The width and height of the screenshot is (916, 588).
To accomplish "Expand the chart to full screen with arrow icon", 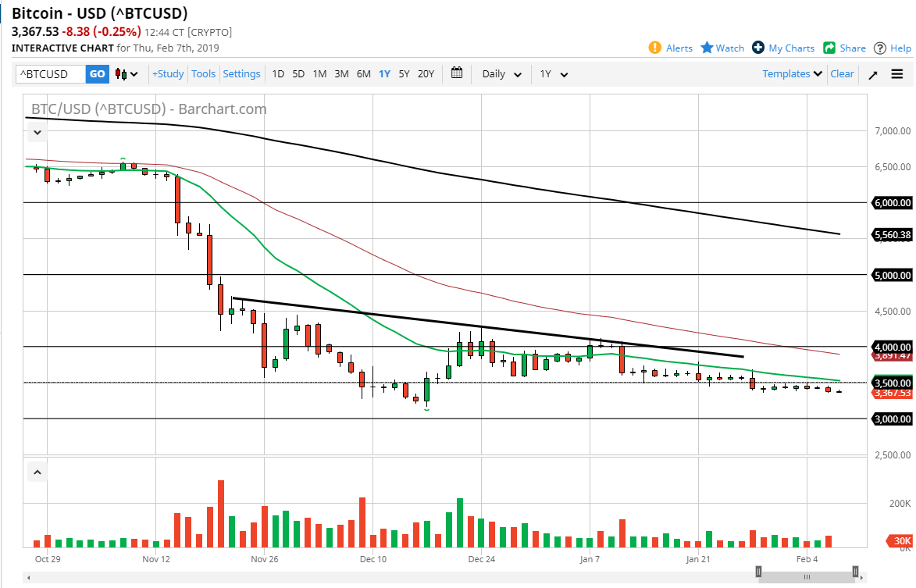I will point(875,73).
